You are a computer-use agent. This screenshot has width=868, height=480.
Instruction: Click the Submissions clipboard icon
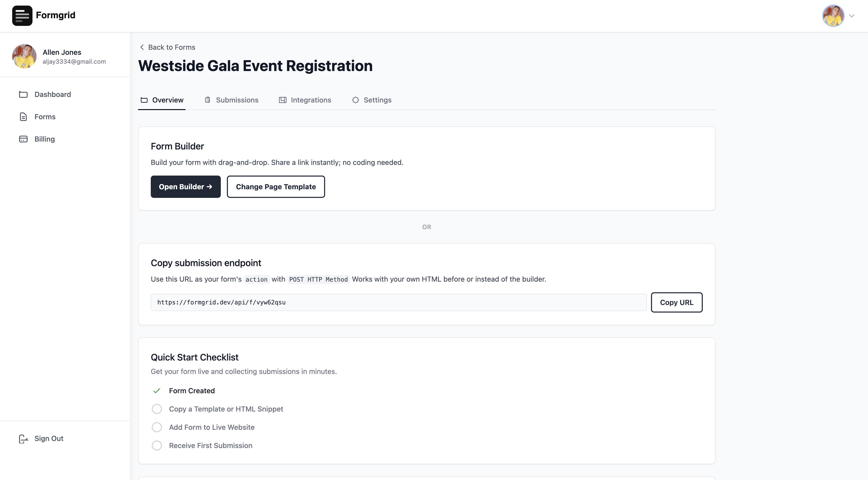(x=208, y=100)
